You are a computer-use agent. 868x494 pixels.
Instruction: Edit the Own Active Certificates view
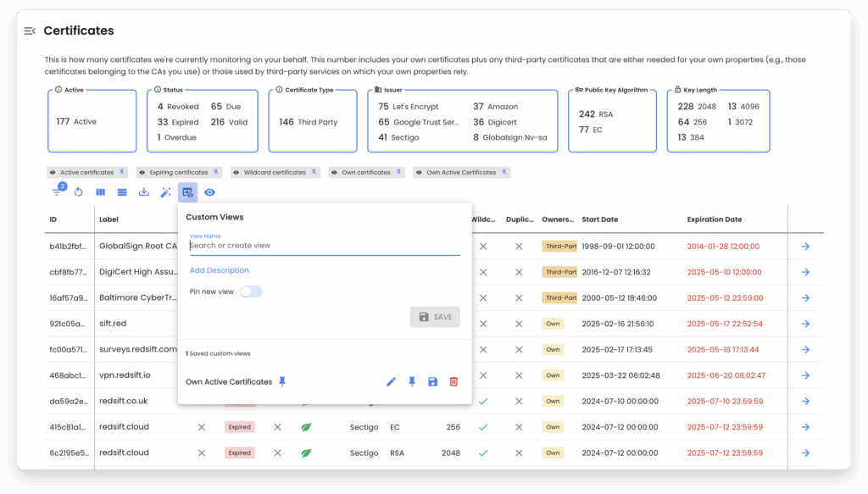click(391, 382)
